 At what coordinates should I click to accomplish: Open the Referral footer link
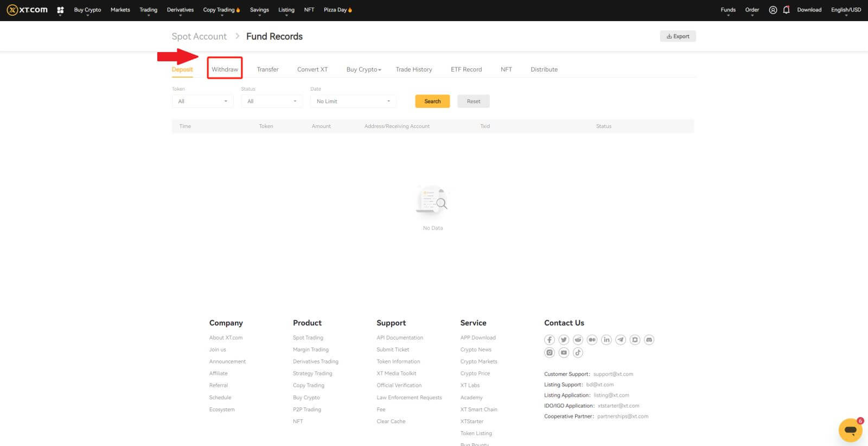click(x=218, y=385)
